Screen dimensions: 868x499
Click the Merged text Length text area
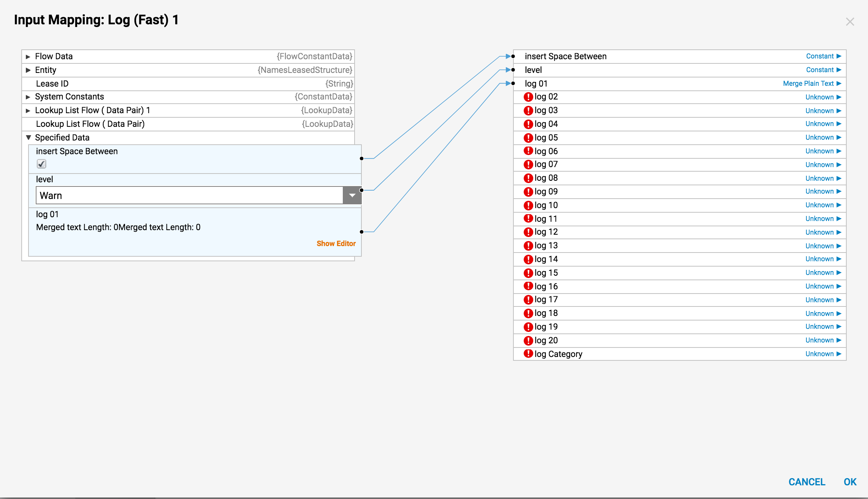pyautogui.click(x=118, y=227)
